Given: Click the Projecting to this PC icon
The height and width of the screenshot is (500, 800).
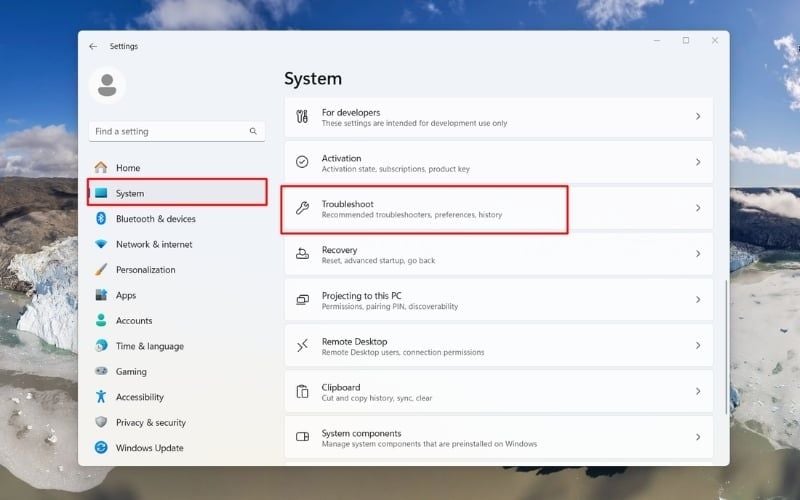Looking at the screenshot, I should click(x=302, y=299).
